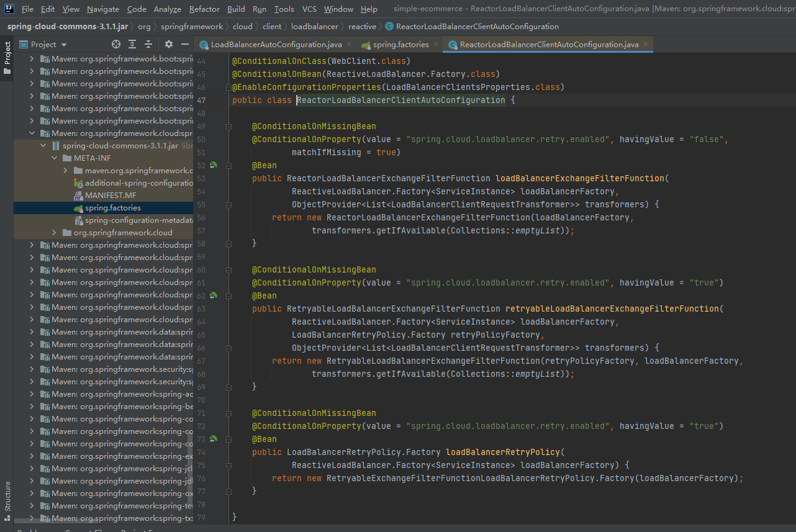Screen dimensions: 796x532
Task: Click line number 47 in the gutter
Action: [x=201, y=101]
